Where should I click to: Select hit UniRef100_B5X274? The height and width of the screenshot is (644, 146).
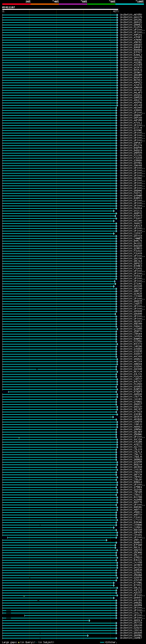131,145
